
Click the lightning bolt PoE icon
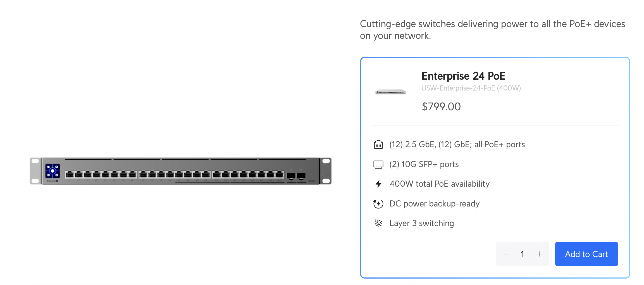tap(378, 184)
